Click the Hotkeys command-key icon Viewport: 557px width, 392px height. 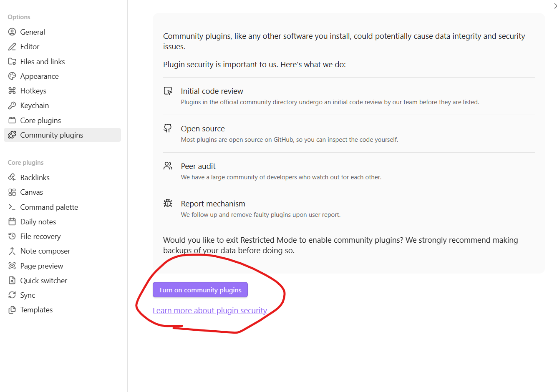tap(12, 90)
